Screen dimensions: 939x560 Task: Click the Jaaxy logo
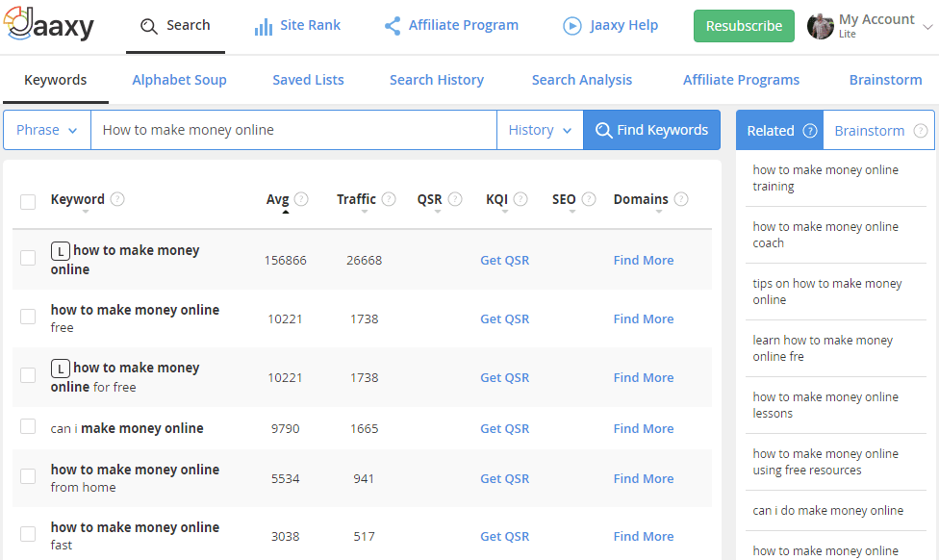click(x=49, y=24)
